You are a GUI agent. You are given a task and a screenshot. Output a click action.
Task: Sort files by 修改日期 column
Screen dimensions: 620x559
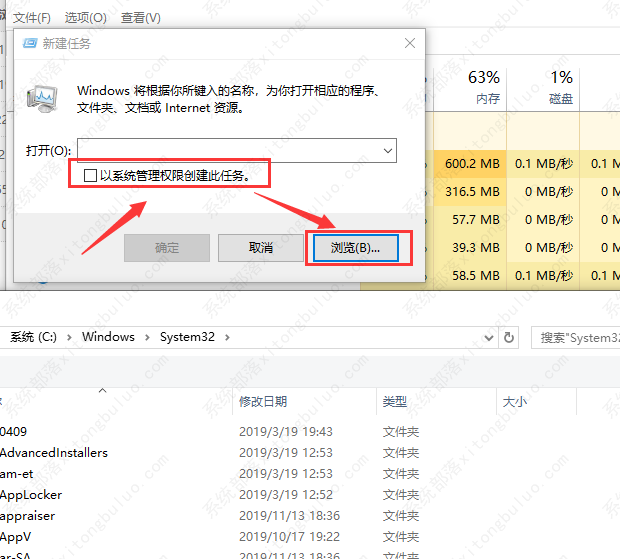pyautogui.click(x=263, y=402)
